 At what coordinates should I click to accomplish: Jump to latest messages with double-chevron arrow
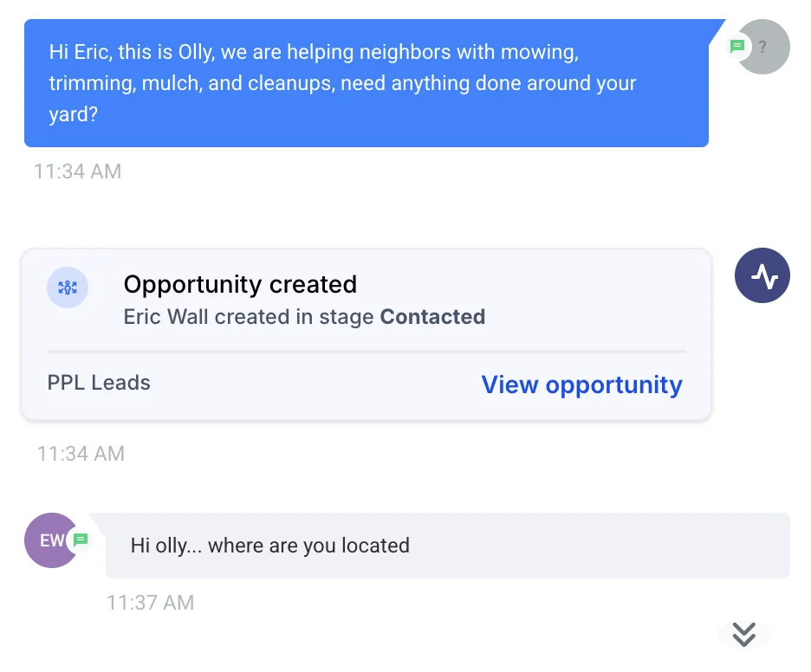(744, 635)
